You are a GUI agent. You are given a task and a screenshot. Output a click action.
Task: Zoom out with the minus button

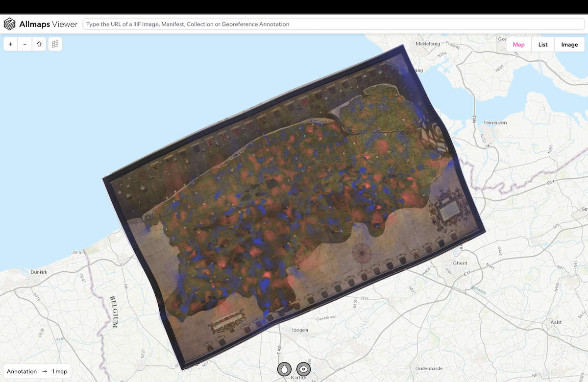(25, 44)
